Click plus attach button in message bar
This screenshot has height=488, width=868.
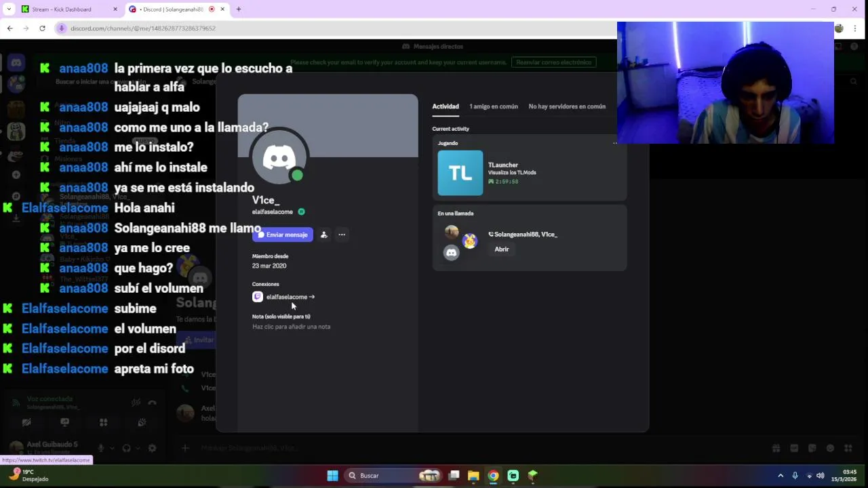tap(185, 448)
